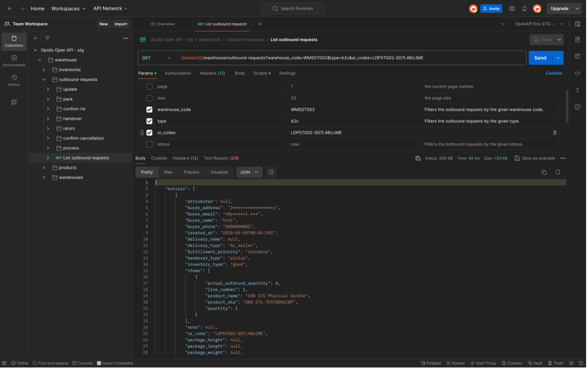Open Trash from the status bar

[x=558, y=364]
